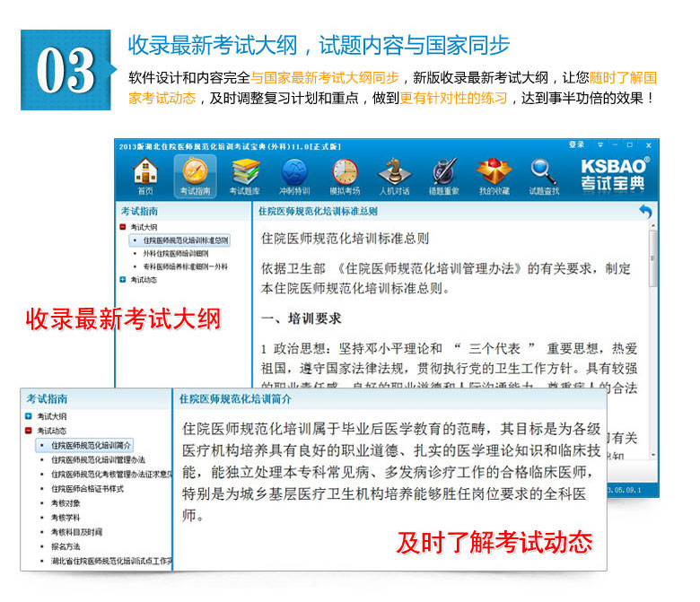Close the 考试宝典 window
The width and height of the screenshot is (700, 602).
(649, 145)
